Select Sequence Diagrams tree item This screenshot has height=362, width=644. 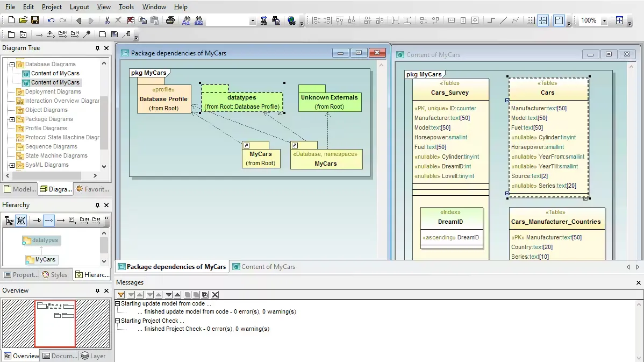tap(51, 146)
